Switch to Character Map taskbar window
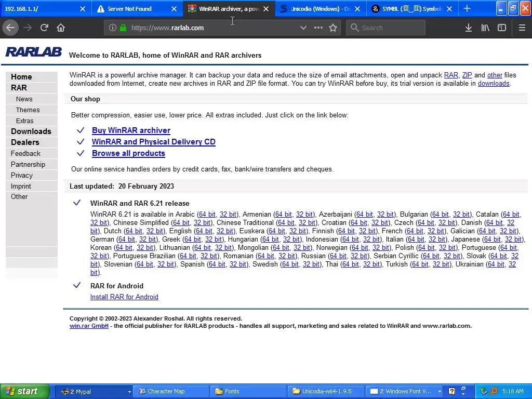This screenshot has width=532, height=399. click(x=171, y=391)
